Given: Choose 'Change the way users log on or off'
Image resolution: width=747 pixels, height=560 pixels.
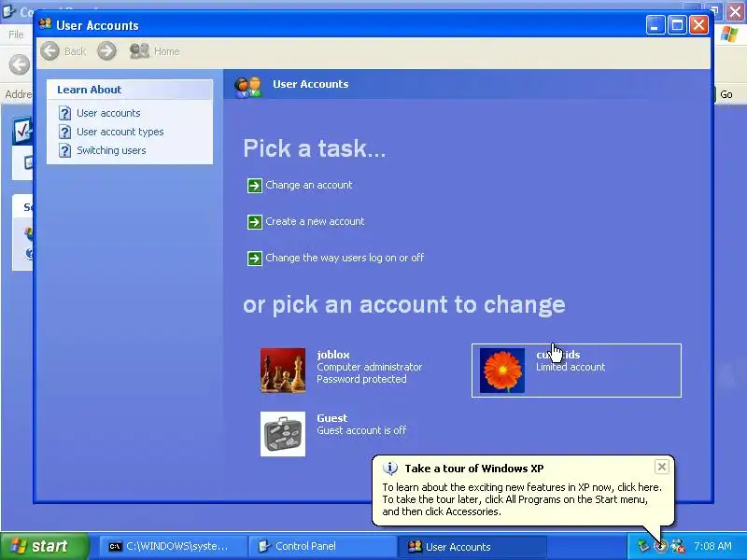Looking at the screenshot, I should (345, 258).
